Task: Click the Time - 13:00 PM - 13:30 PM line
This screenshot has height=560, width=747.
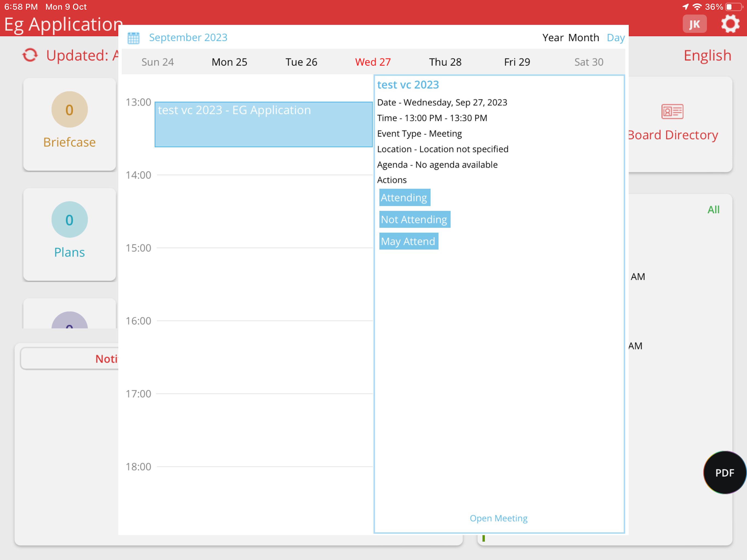Action: (432, 118)
